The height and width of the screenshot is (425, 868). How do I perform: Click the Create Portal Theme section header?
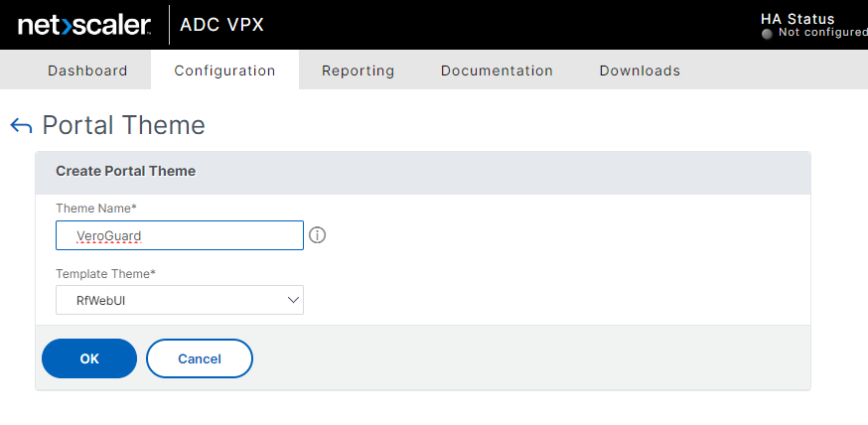pos(125,171)
